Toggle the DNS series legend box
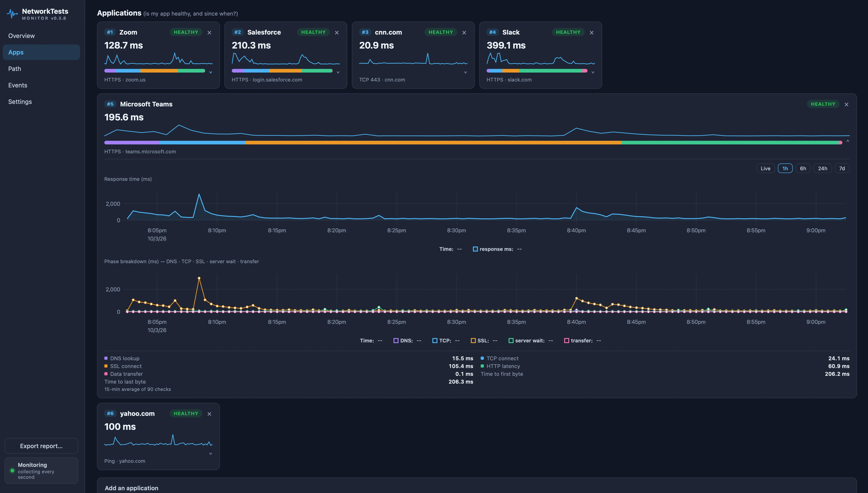Screen dimensions: 868x493 [396, 341]
